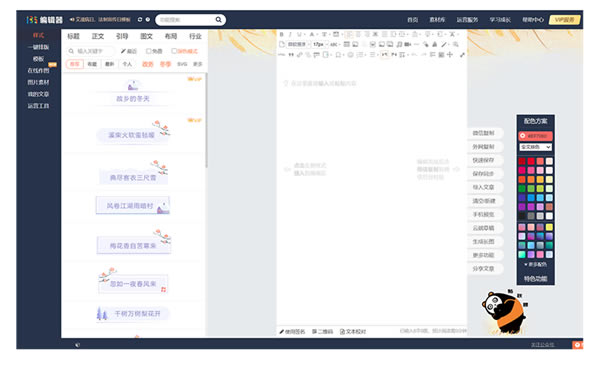
Task: Click the refresh icon beside announcement text
Action: click(140, 20)
